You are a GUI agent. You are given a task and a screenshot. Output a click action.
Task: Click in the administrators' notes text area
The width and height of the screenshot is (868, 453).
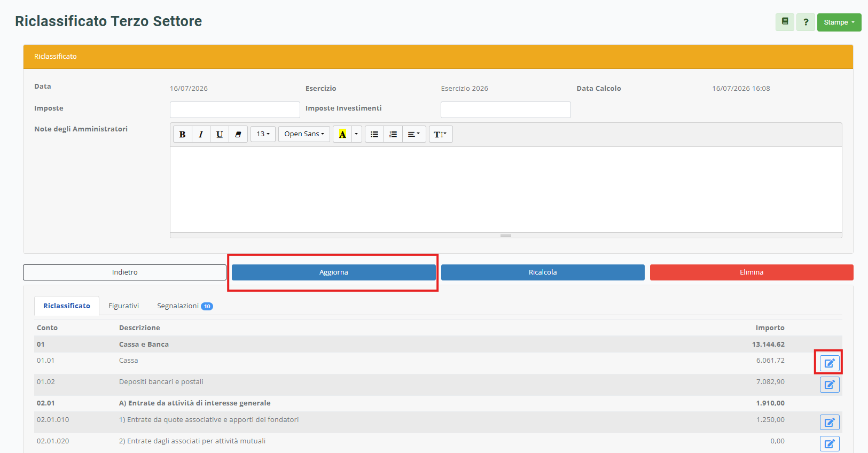506,190
